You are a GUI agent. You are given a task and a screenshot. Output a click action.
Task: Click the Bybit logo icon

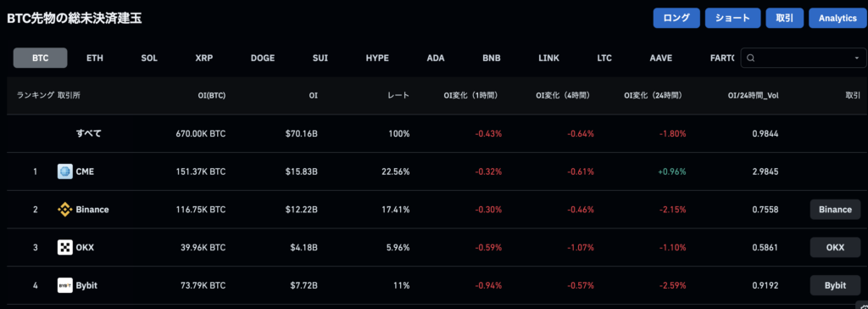click(x=64, y=285)
